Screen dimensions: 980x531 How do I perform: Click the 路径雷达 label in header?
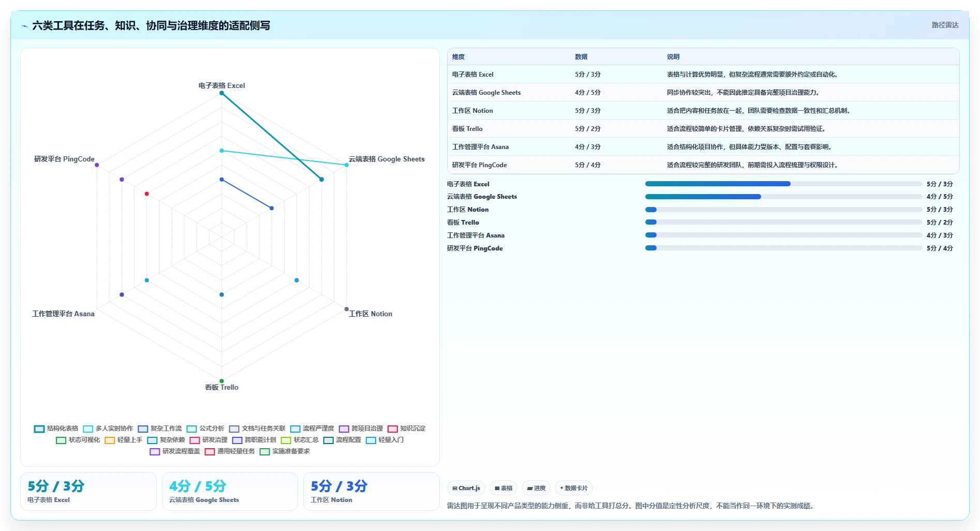click(945, 25)
